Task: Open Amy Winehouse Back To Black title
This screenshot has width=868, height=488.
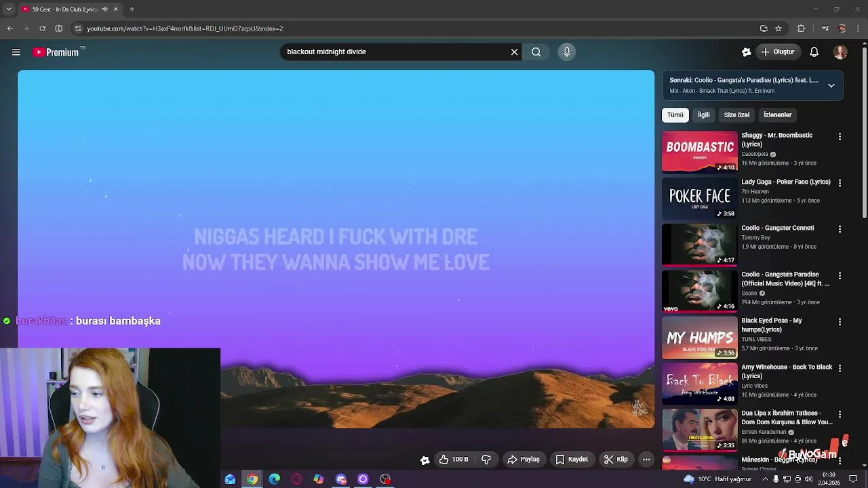Action: (787, 371)
